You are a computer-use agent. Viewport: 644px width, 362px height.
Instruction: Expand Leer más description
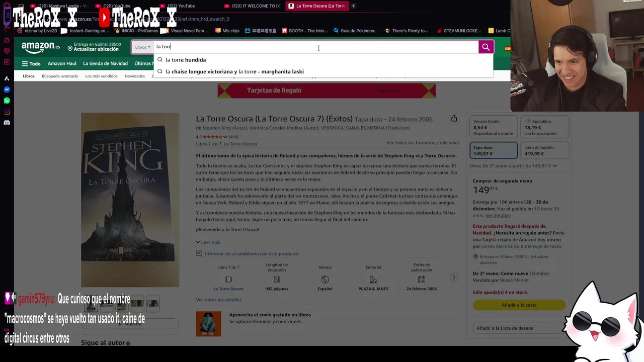pyautogui.click(x=208, y=242)
